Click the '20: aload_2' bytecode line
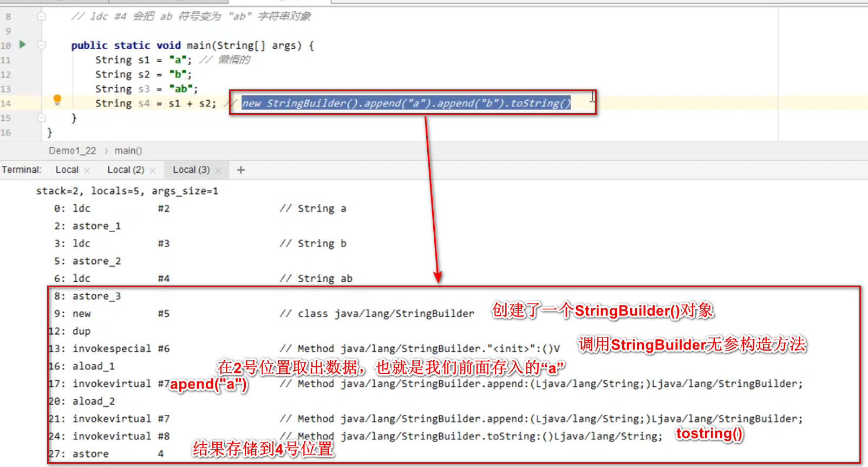 pyautogui.click(x=81, y=401)
